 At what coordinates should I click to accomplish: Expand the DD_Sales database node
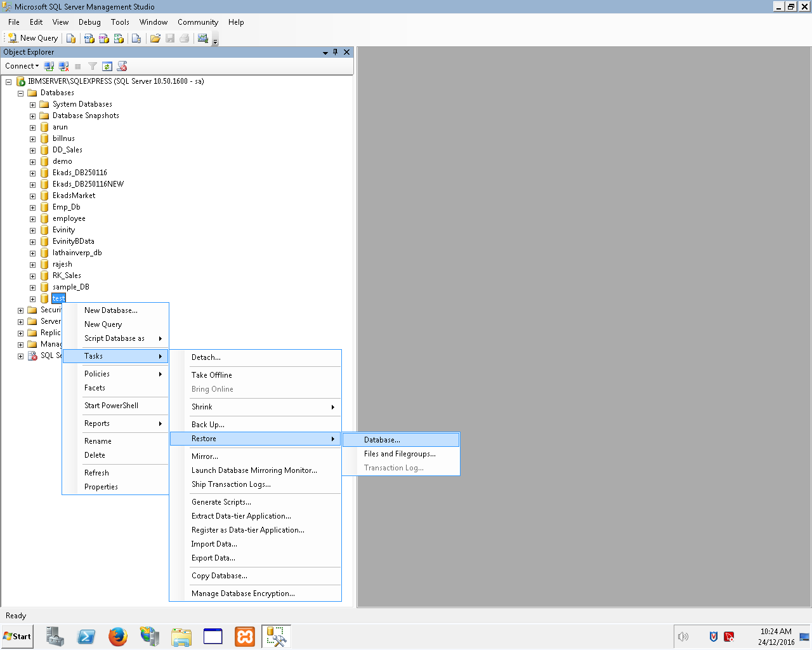point(32,150)
